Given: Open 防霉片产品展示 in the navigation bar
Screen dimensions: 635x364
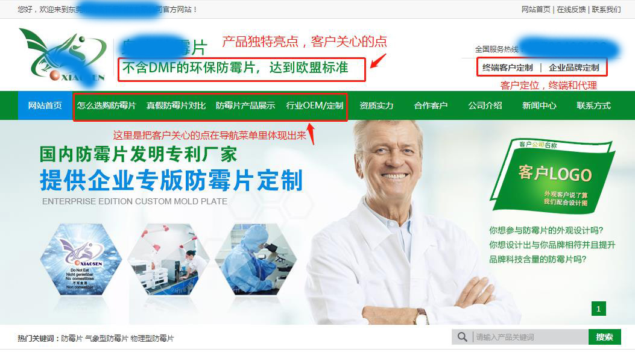Looking at the screenshot, I should point(245,105).
